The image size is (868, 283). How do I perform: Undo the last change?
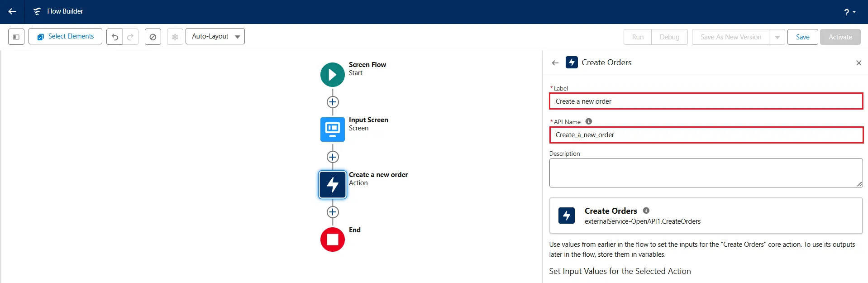pyautogui.click(x=115, y=37)
